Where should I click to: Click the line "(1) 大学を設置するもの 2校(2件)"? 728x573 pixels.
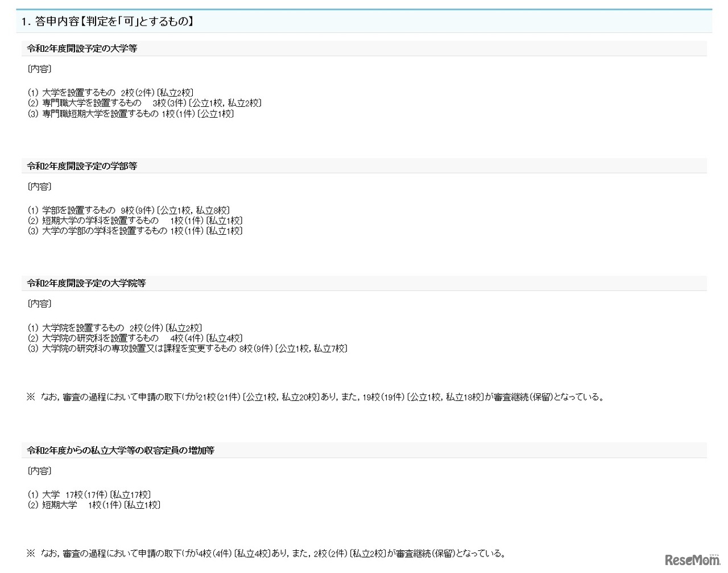point(110,93)
